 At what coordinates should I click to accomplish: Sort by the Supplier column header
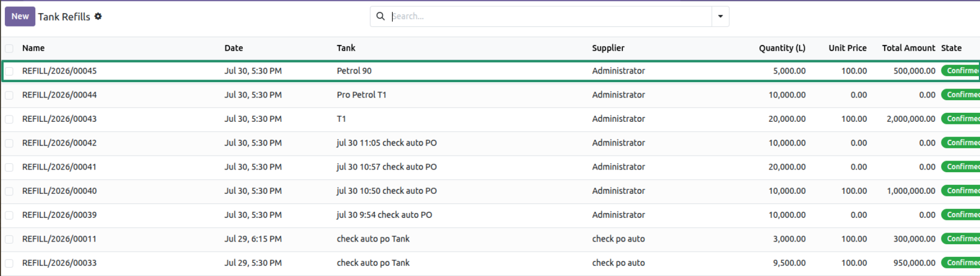pyautogui.click(x=608, y=48)
